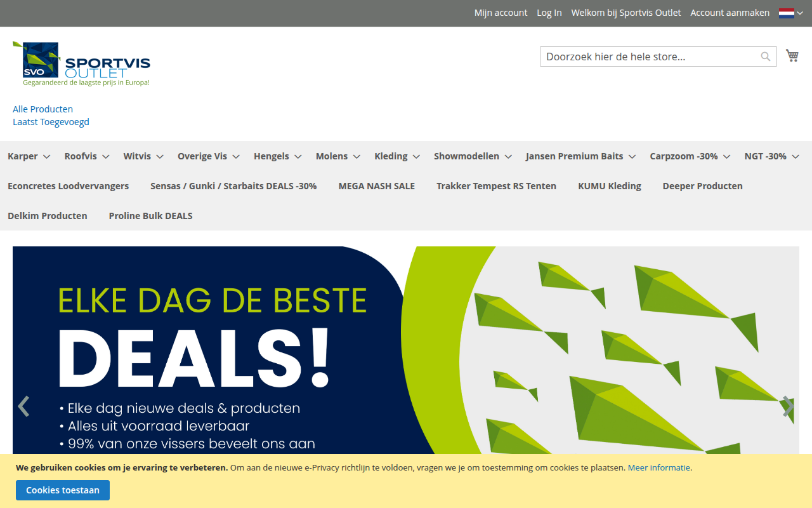Open the Showmodellen category
Screen dimensions: 812x508
(466, 156)
